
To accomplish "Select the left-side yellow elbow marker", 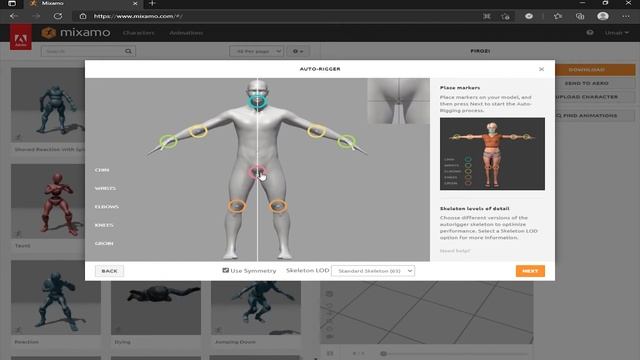I will coord(198,131).
